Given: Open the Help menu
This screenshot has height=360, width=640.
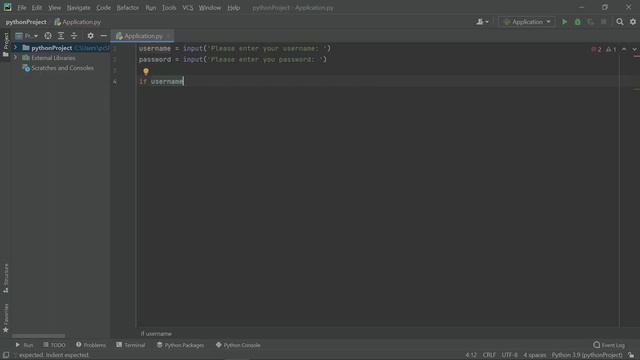Looking at the screenshot, I should coord(233,8).
